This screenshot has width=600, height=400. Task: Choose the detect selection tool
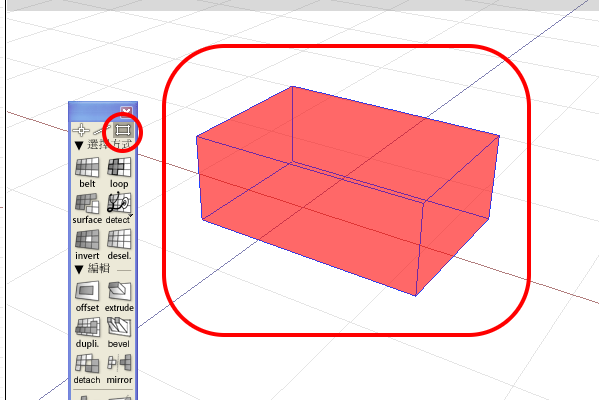(119, 209)
